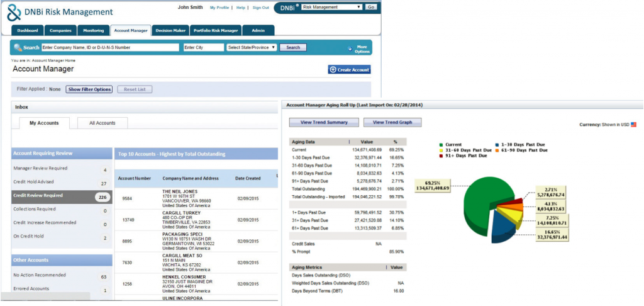Click PACKAGING SPECI company name
The width and height of the screenshot is (644, 306).
(x=182, y=234)
